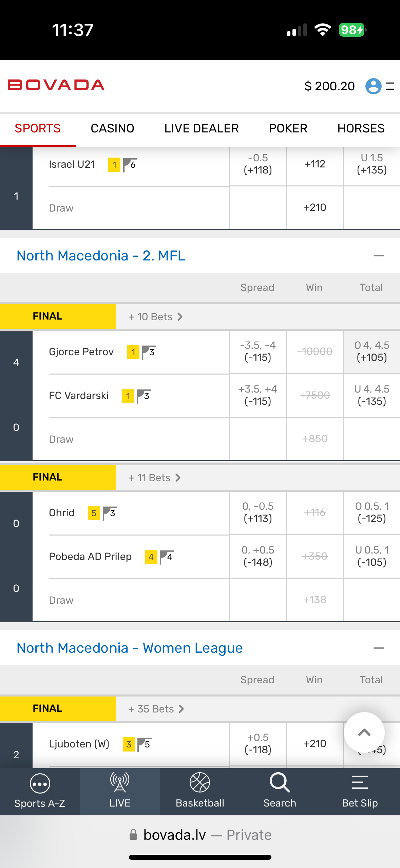Switch to the POKER tab

point(288,128)
